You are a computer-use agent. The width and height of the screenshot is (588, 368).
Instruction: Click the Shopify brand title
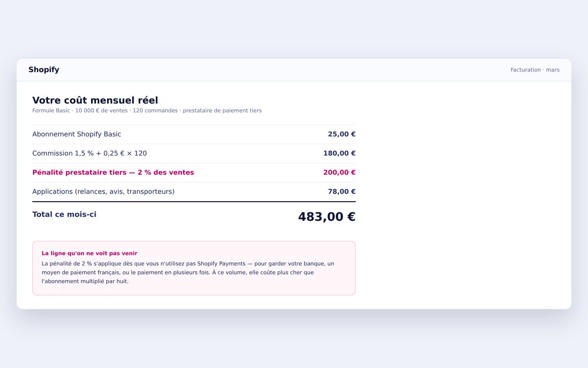click(x=44, y=70)
